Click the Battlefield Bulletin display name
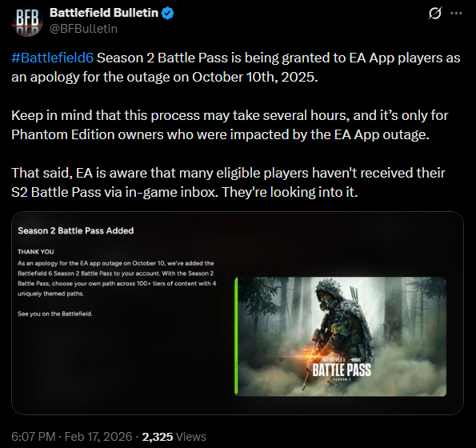Screen dimensions: 476x448 click(x=104, y=13)
